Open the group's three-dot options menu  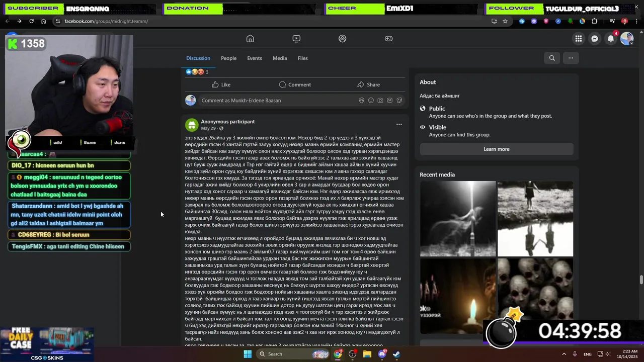pos(571,58)
